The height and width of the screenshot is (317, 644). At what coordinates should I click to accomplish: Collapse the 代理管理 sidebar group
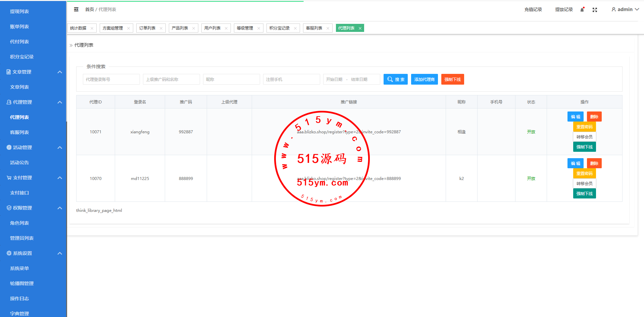(x=60, y=102)
